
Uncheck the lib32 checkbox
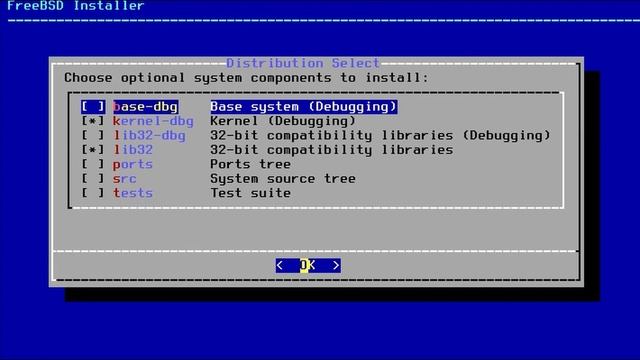tap(93, 150)
